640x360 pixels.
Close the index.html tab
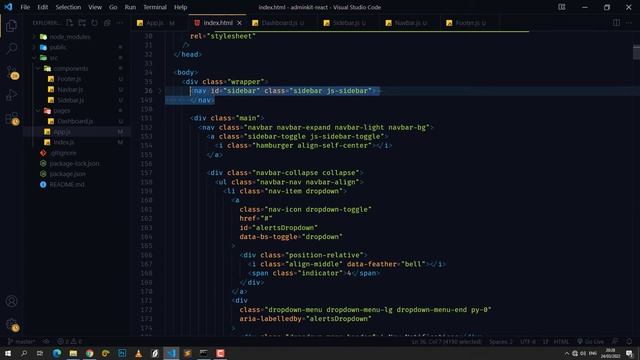pos(239,23)
